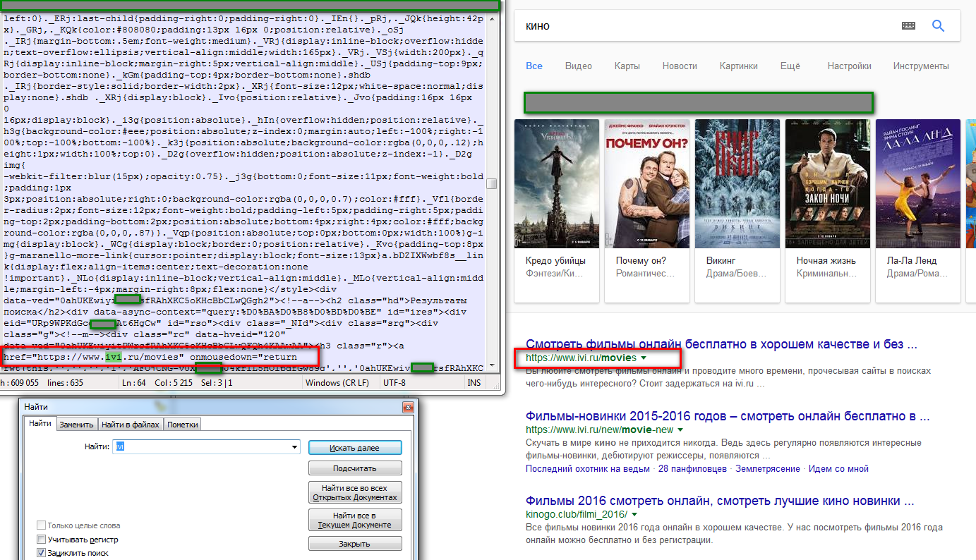The image size is (976, 560).
Task: Click the virtual keyboard icon in search box
Action: pyautogui.click(x=908, y=26)
